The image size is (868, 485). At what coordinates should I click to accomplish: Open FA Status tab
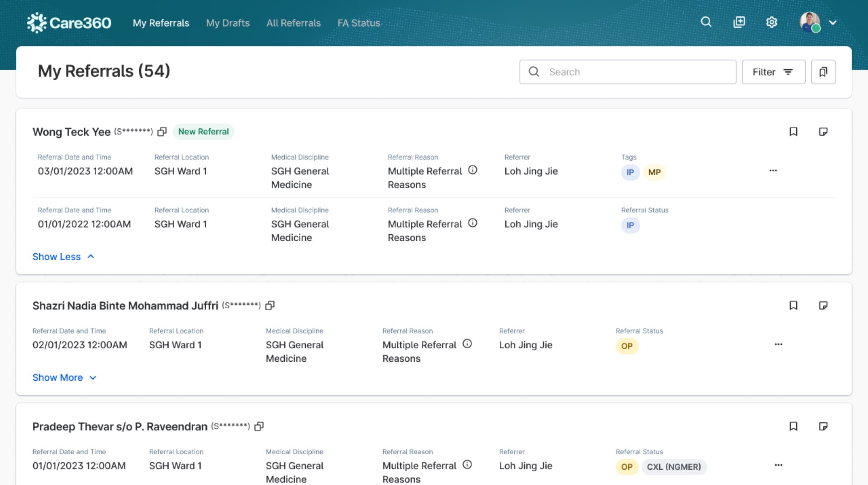(x=359, y=23)
